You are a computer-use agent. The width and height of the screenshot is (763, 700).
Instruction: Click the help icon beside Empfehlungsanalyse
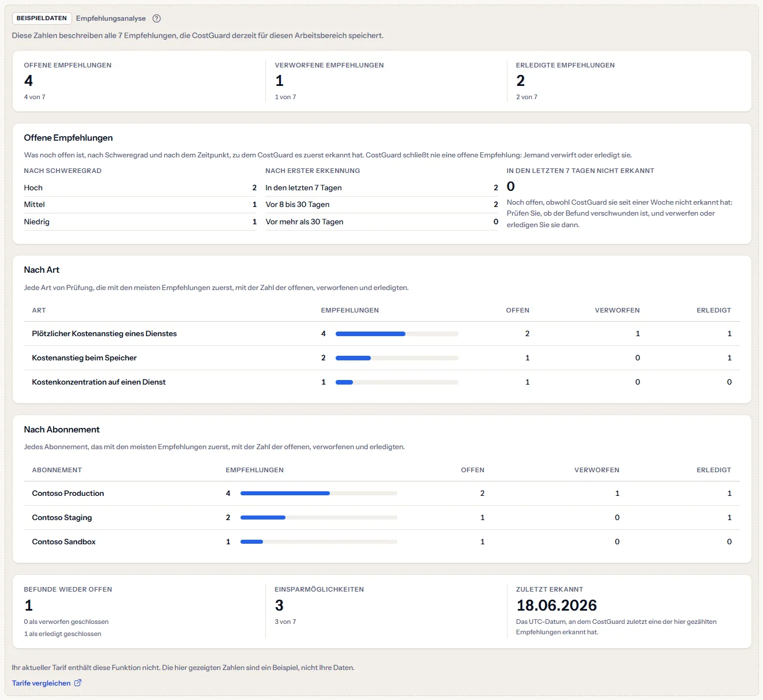156,18
